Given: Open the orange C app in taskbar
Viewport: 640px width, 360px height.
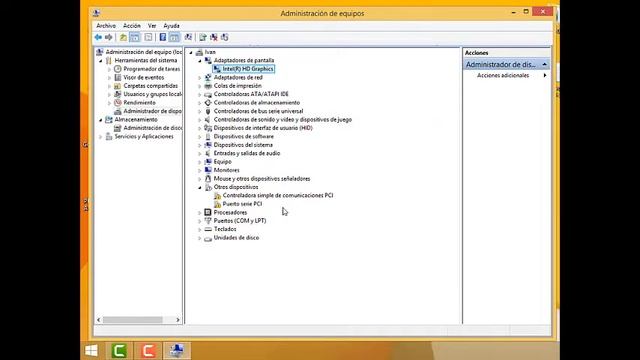Looking at the screenshot, I should coord(148,351).
